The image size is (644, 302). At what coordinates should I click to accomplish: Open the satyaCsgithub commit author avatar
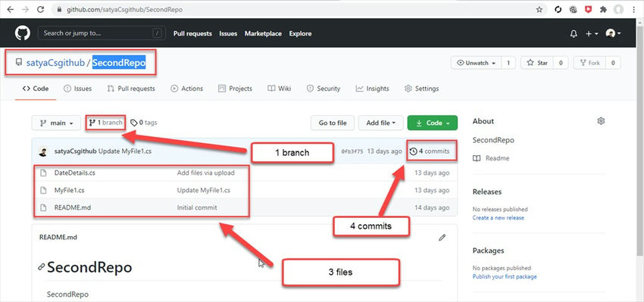[42, 151]
